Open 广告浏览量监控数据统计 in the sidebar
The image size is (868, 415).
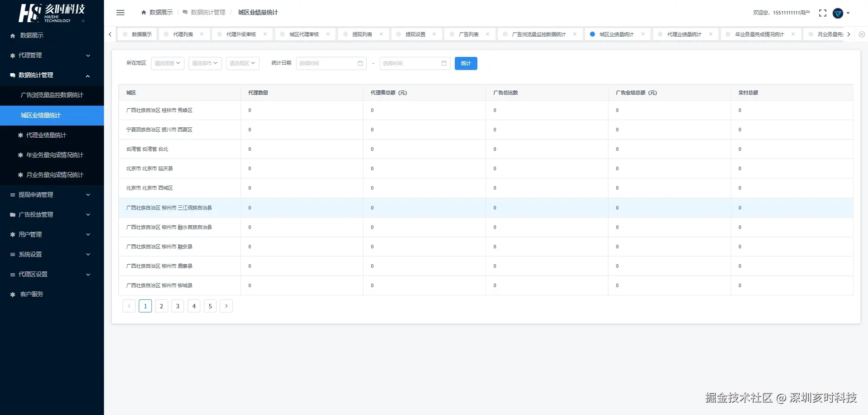pyautogui.click(x=52, y=95)
